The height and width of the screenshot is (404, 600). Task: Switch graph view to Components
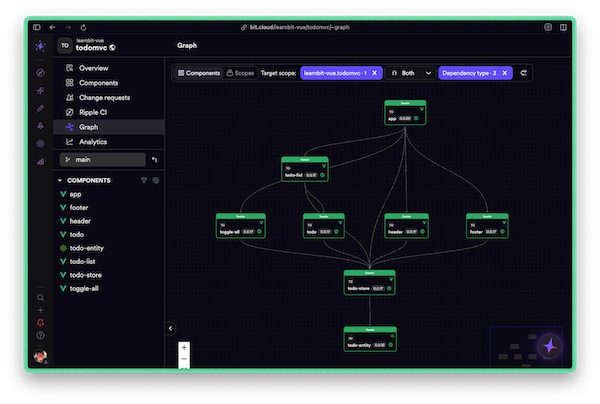tap(199, 73)
